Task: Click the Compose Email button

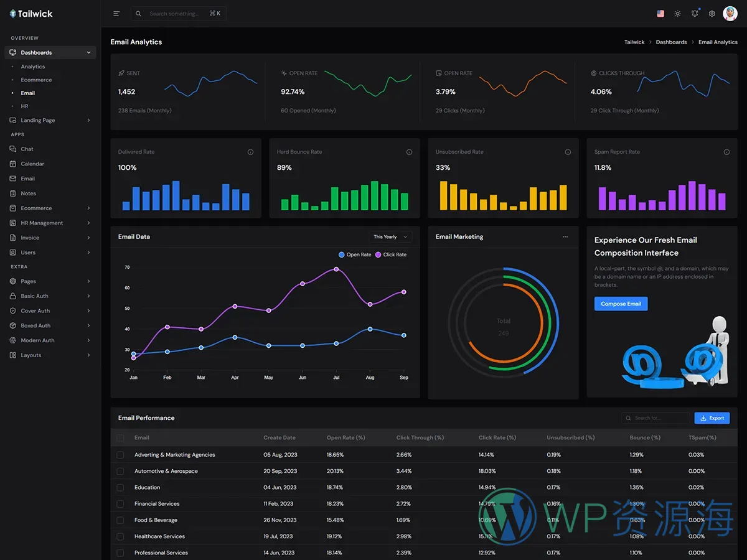Action: [621, 304]
